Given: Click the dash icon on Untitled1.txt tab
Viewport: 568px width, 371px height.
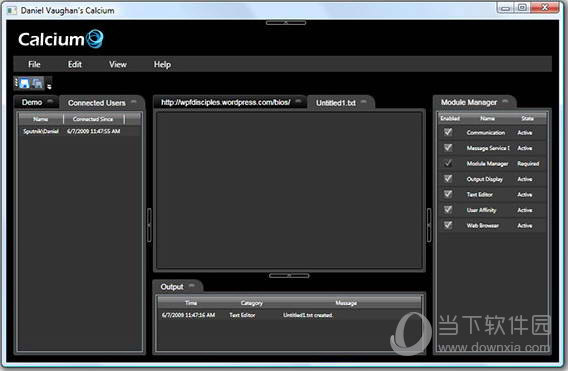Looking at the screenshot, I should [364, 102].
